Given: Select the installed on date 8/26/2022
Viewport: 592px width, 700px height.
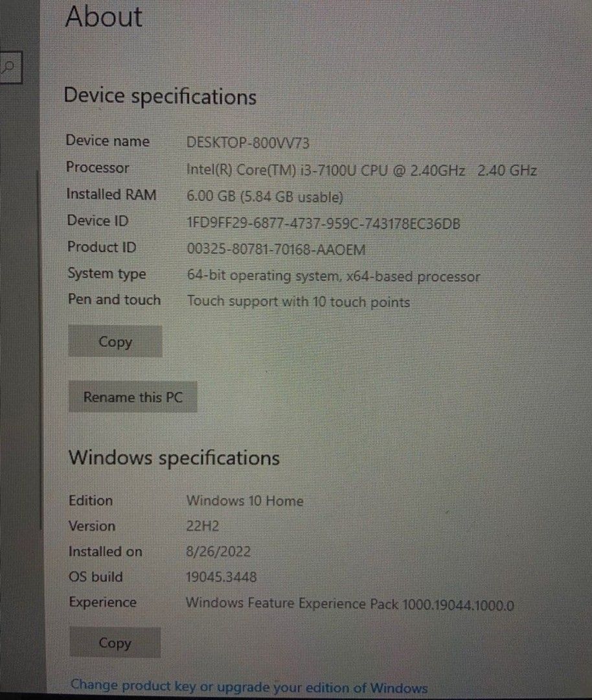Looking at the screenshot, I should (218, 552).
